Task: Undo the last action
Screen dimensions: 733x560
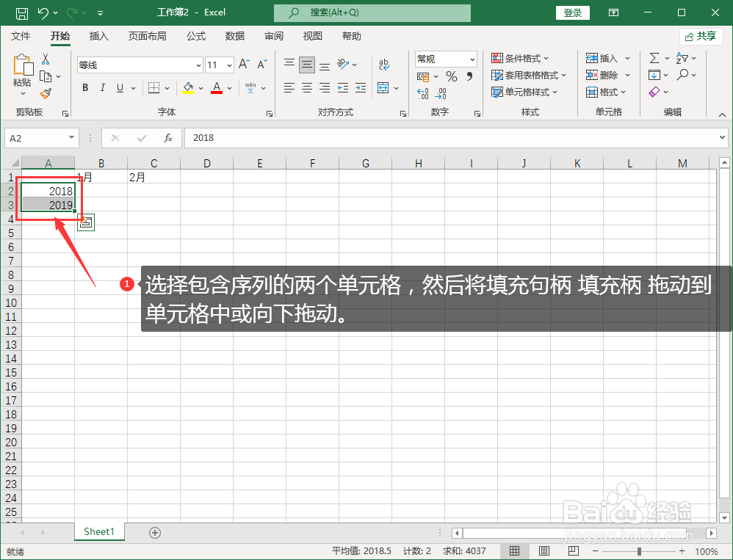Action: point(43,13)
